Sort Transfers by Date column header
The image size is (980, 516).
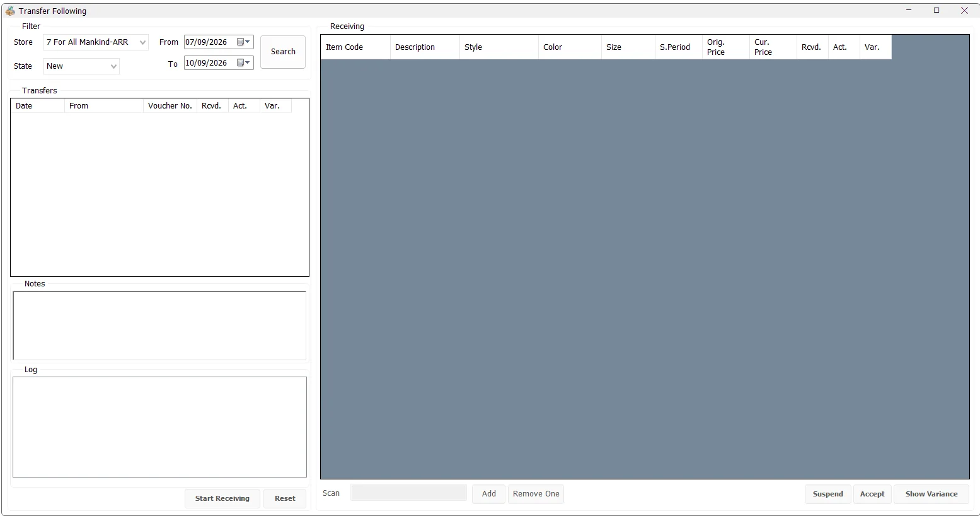pos(38,106)
